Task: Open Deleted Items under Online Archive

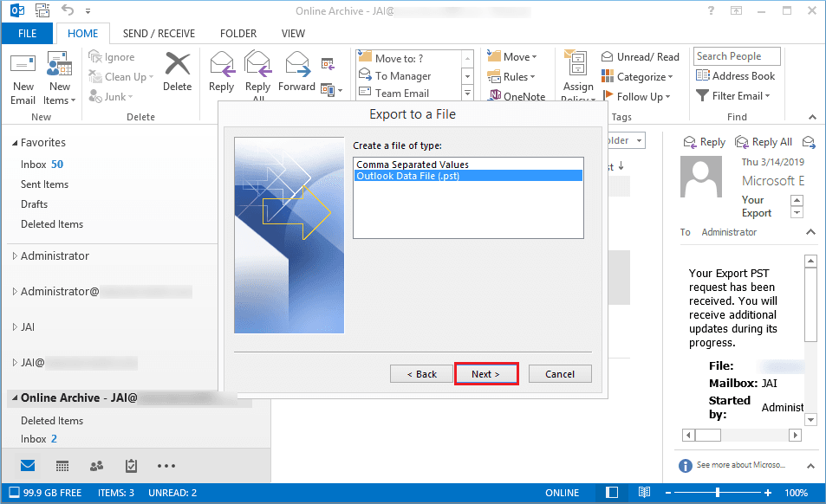Action: tap(52, 420)
